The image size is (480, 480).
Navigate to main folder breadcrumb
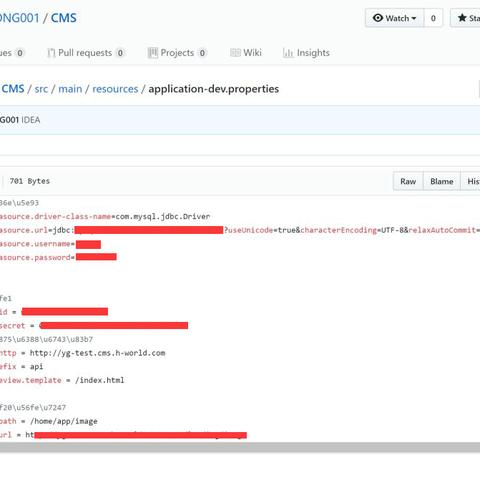coord(70,89)
